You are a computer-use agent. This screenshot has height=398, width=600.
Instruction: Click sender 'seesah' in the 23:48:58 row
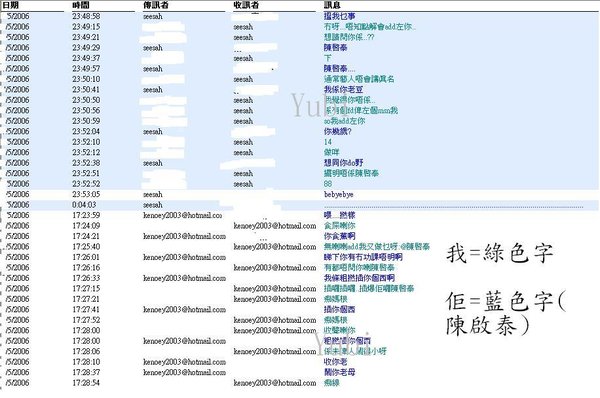[153, 16]
